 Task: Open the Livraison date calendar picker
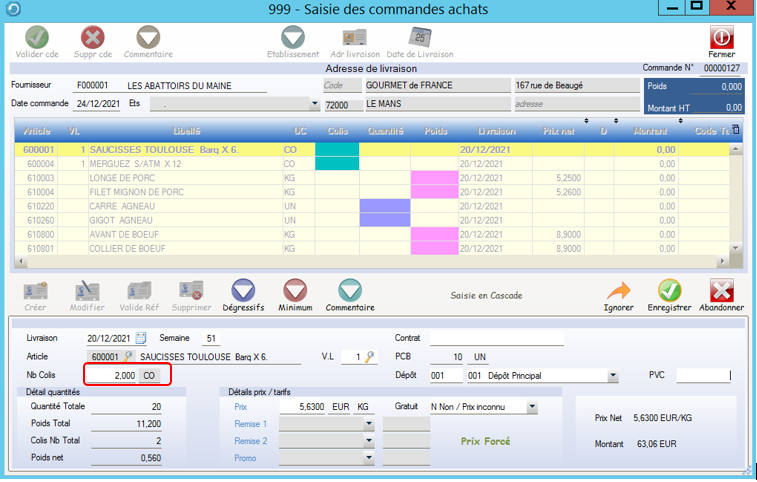coord(141,338)
